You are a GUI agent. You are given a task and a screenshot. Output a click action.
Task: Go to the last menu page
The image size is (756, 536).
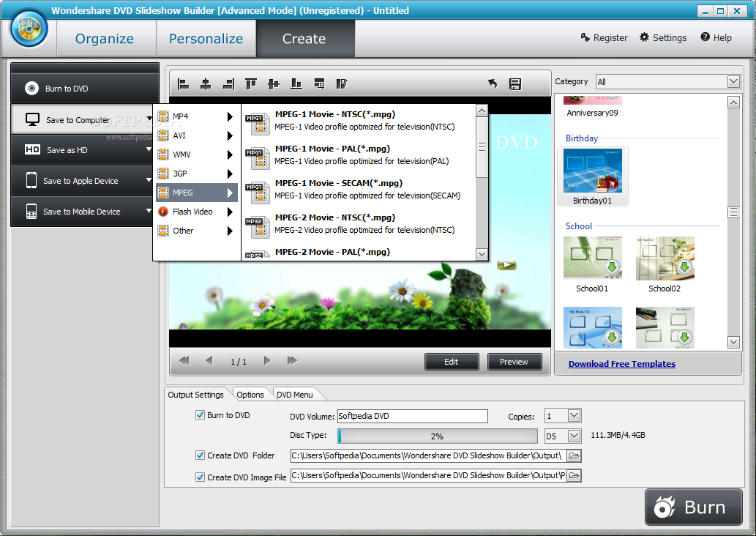click(x=292, y=360)
